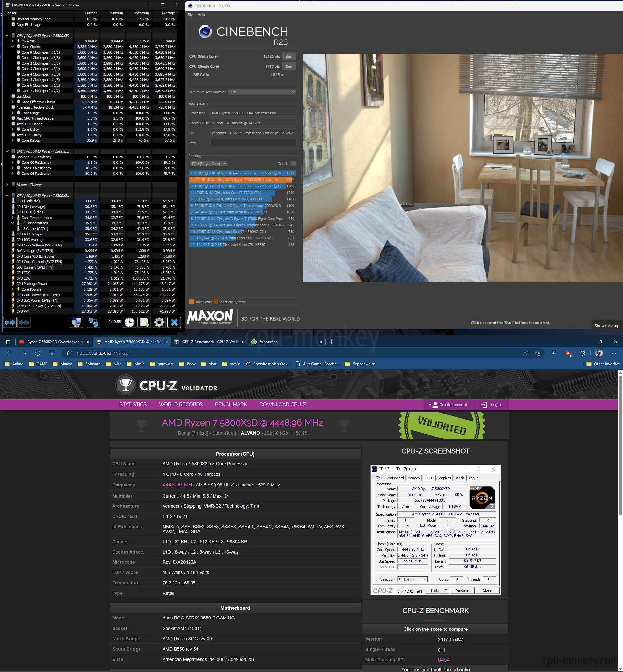This screenshot has width=623, height=672.
Task: Click HWiNFO expand columns arrows icon
Action: tap(10, 322)
